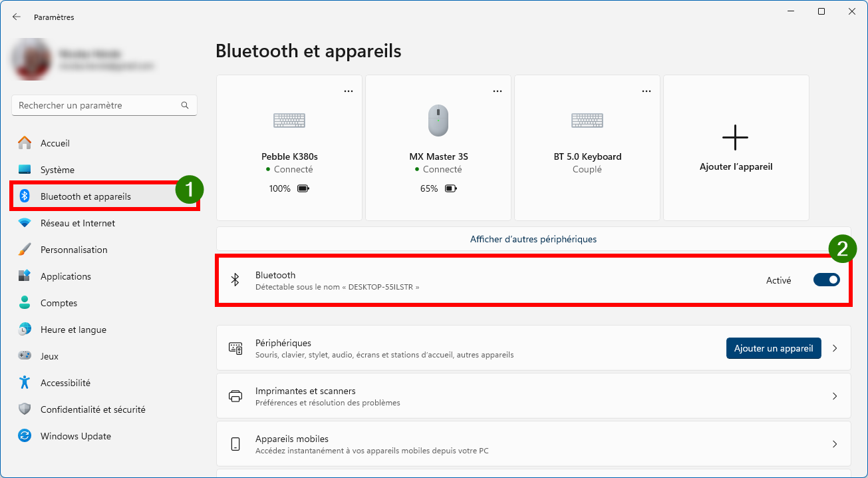
Task: Expand Imprimantes et scanners chevron
Action: pos(835,396)
